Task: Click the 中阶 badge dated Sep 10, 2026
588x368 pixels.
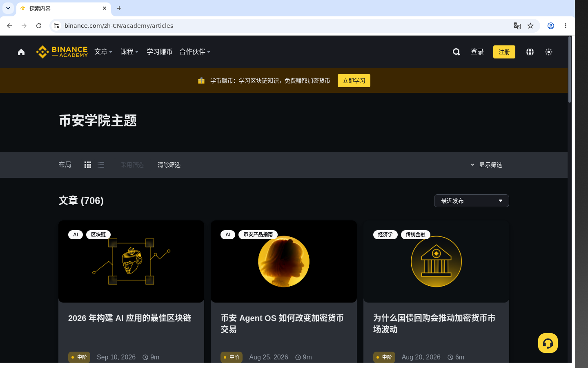Action: [x=79, y=357]
